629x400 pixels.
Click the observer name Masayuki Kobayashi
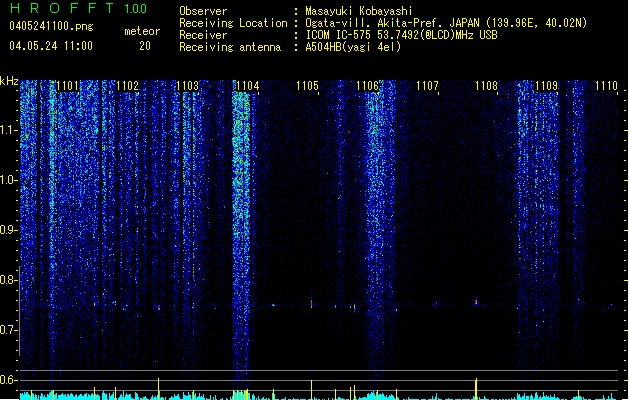[x=359, y=11]
